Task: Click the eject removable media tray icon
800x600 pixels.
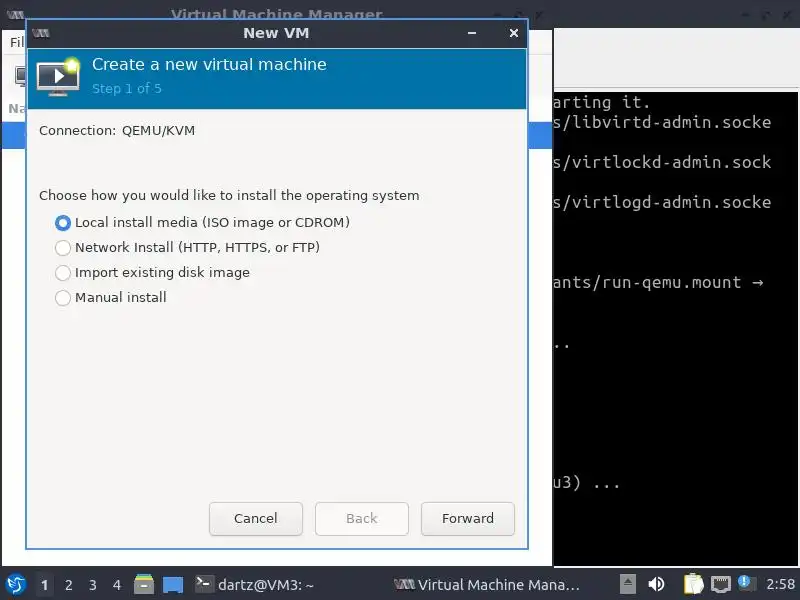Action: pos(628,584)
